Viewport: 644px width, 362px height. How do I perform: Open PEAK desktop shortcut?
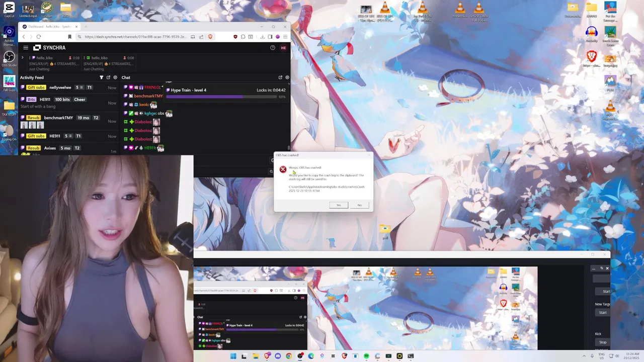[x=610, y=83]
